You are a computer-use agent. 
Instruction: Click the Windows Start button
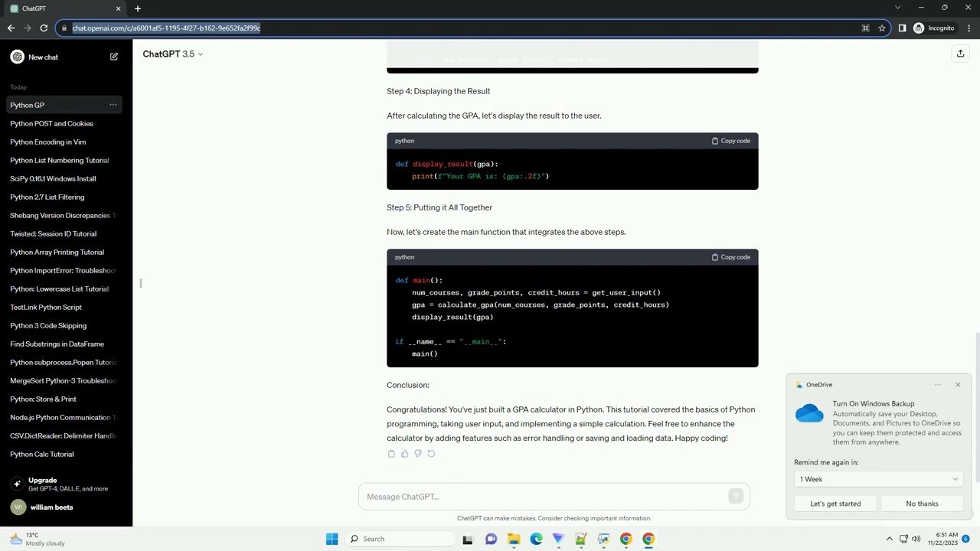click(x=332, y=539)
